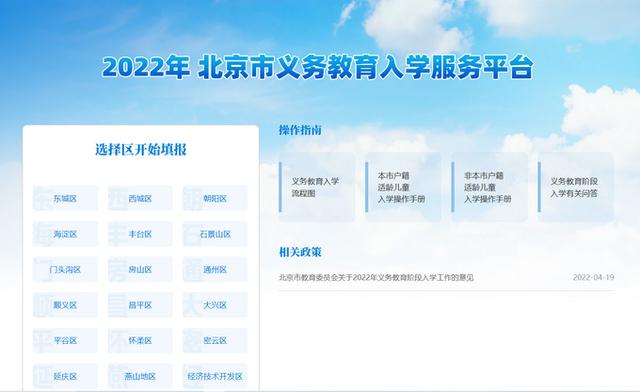The image size is (640, 392).
Task: Choose 怀柔区 from district list
Action: [140, 341]
